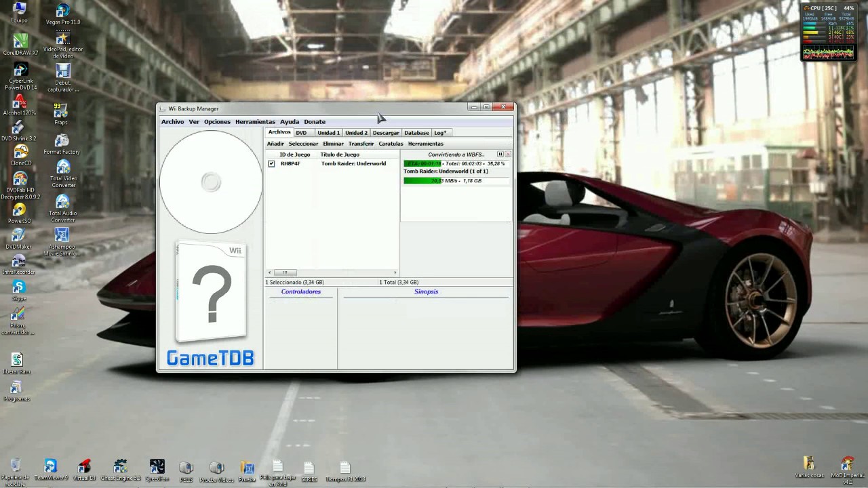This screenshot has height=488, width=868.
Task: Open the Virtual DJ shortcut
Action: click(84, 470)
